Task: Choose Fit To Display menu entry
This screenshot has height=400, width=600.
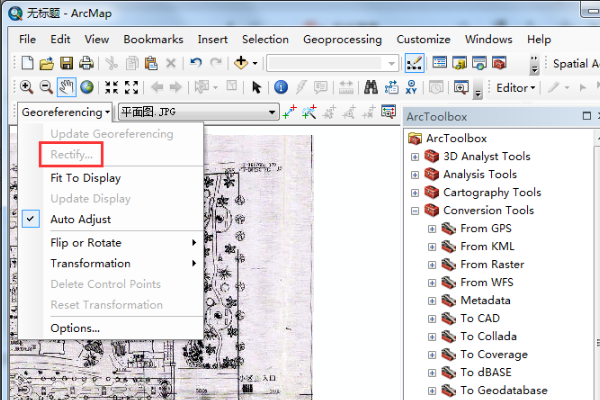Action: point(85,178)
